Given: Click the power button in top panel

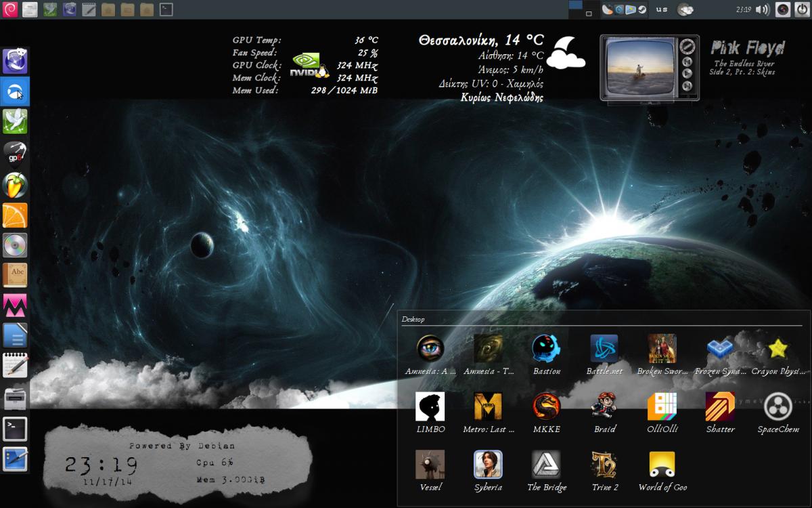Looking at the screenshot, I should (x=802, y=9).
